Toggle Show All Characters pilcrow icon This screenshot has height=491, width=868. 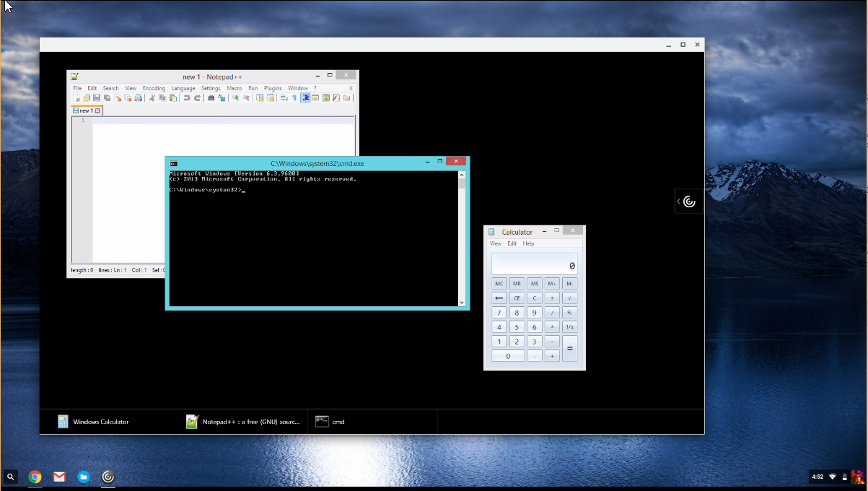click(294, 98)
